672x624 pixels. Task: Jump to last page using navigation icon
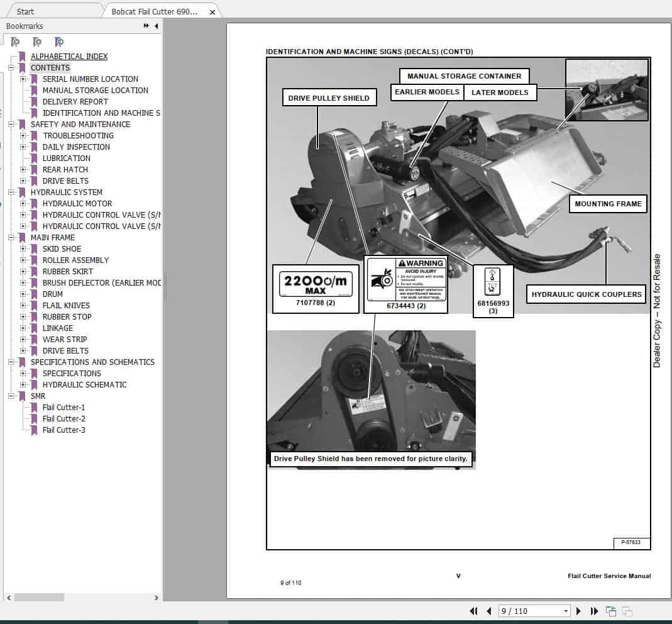(x=594, y=611)
